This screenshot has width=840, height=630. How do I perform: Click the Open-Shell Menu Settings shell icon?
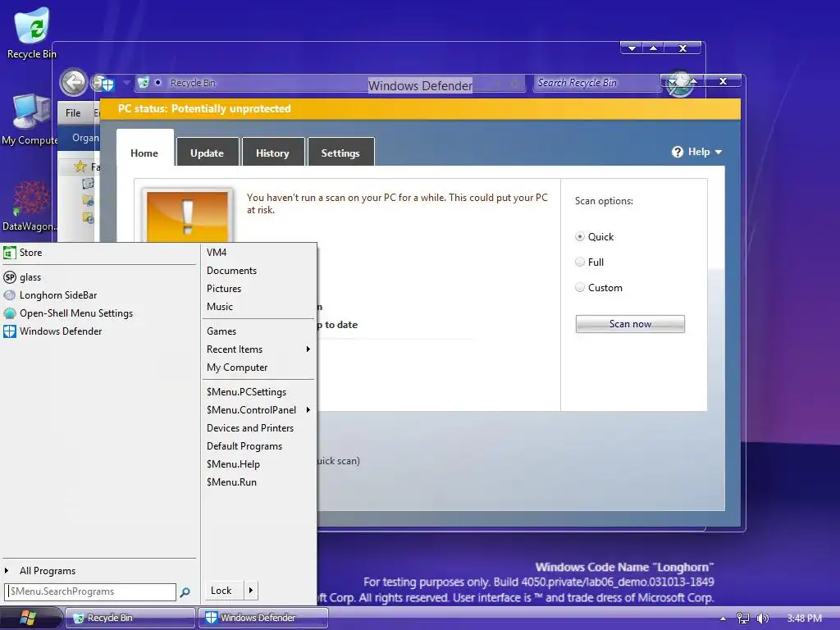point(10,313)
